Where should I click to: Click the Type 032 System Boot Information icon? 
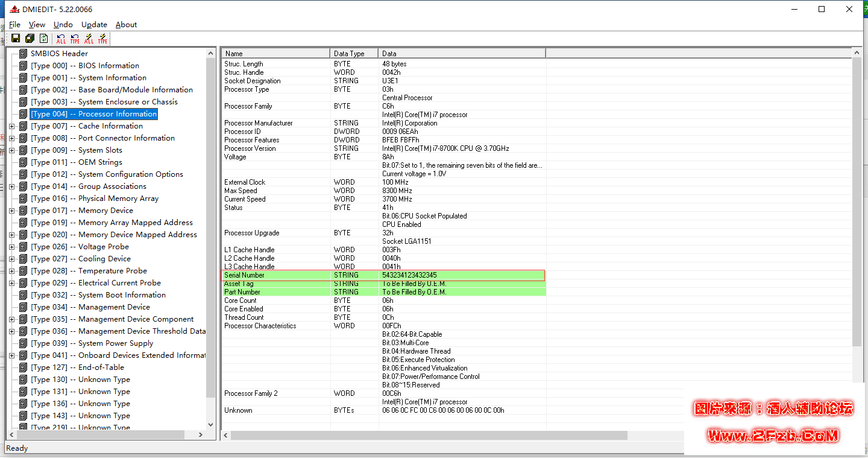[24, 295]
